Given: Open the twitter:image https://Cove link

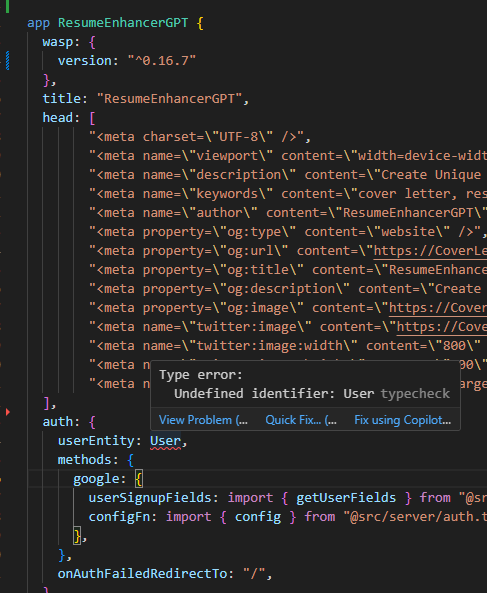Looking at the screenshot, I should pyautogui.click(x=442, y=327).
